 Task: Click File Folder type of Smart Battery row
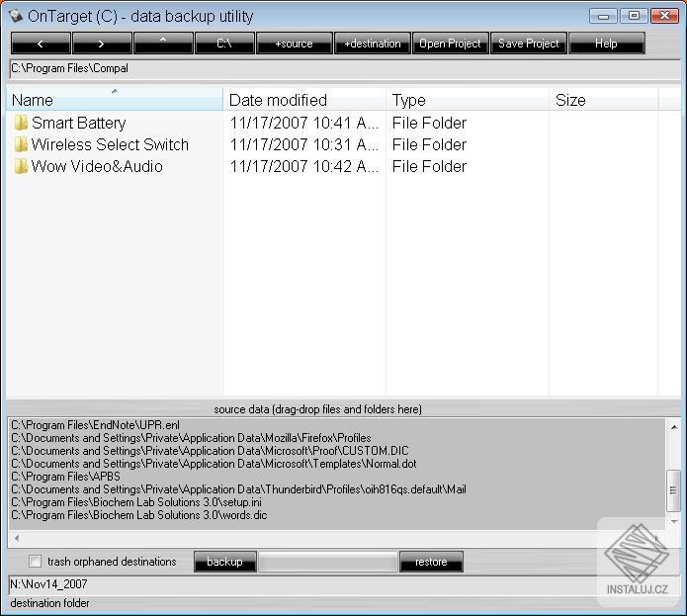[x=429, y=124]
